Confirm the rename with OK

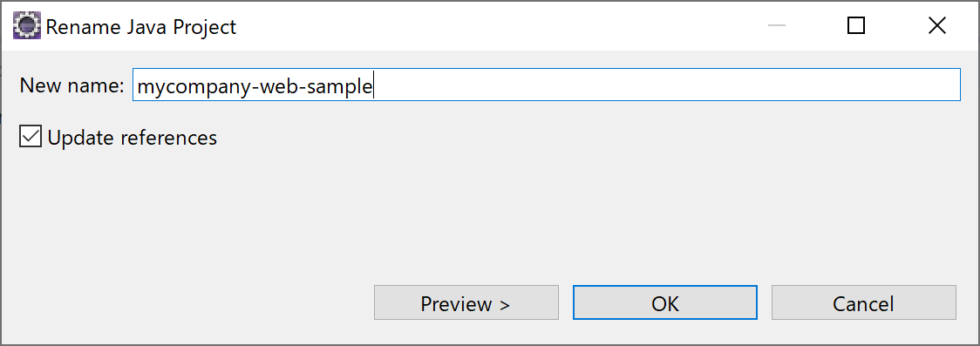665,303
